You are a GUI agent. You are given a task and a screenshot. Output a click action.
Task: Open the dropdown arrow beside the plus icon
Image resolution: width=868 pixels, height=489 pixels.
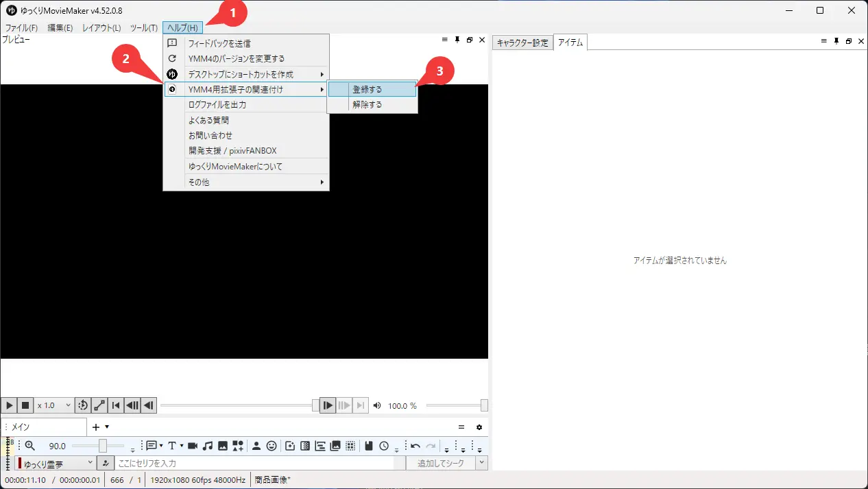coord(107,427)
